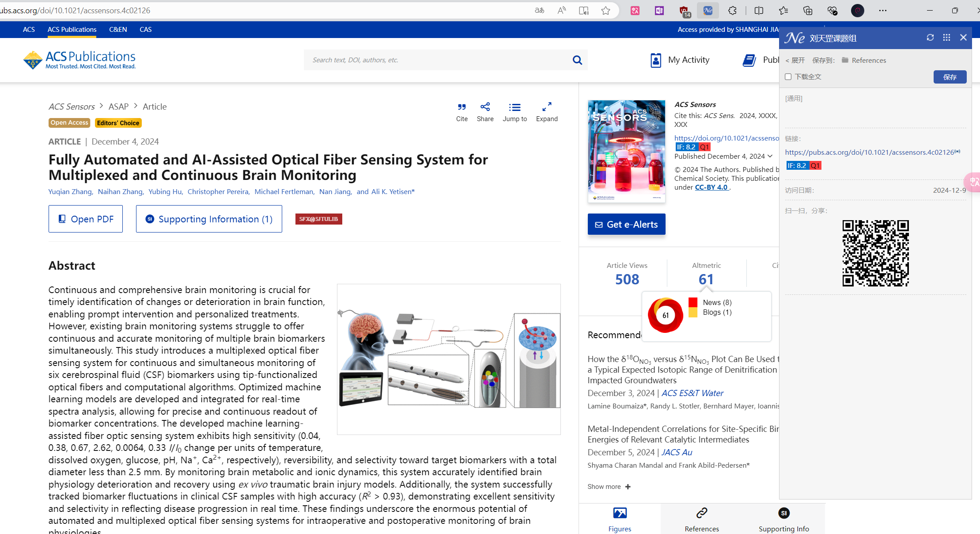Viewport: 980px width, 534px height.
Task: Click the SFX@SJTULIB button
Action: coord(318,219)
